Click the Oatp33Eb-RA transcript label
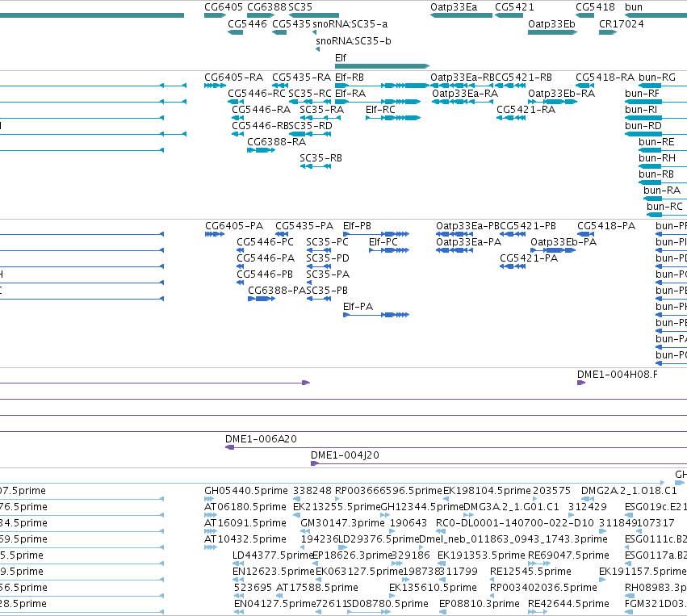 [x=561, y=94]
